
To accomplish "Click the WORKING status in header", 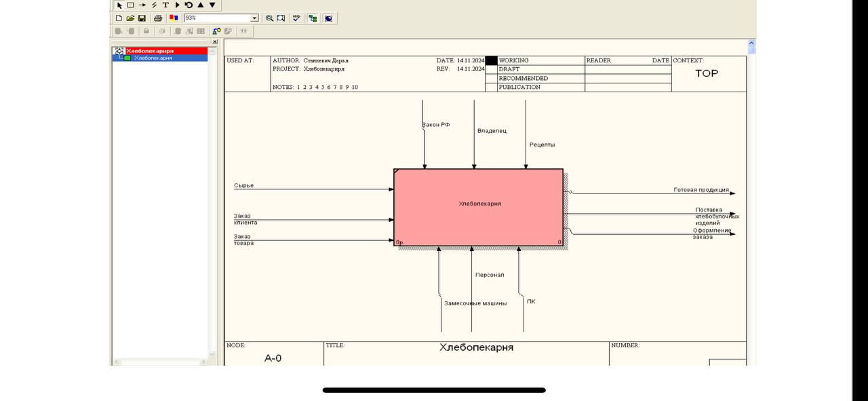I will (x=513, y=60).
